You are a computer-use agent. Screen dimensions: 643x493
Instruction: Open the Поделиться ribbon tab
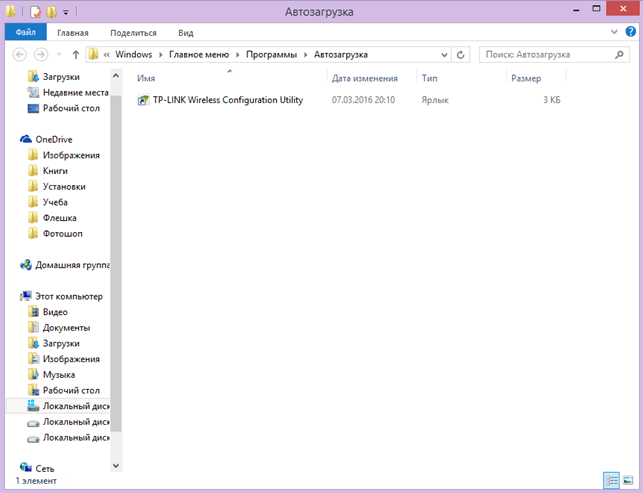click(132, 32)
